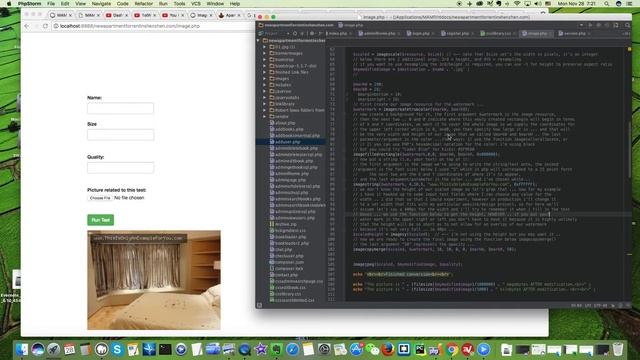Click the Quality input field
This screenshot has width=640, height=360.
click(x=120, y=167)
